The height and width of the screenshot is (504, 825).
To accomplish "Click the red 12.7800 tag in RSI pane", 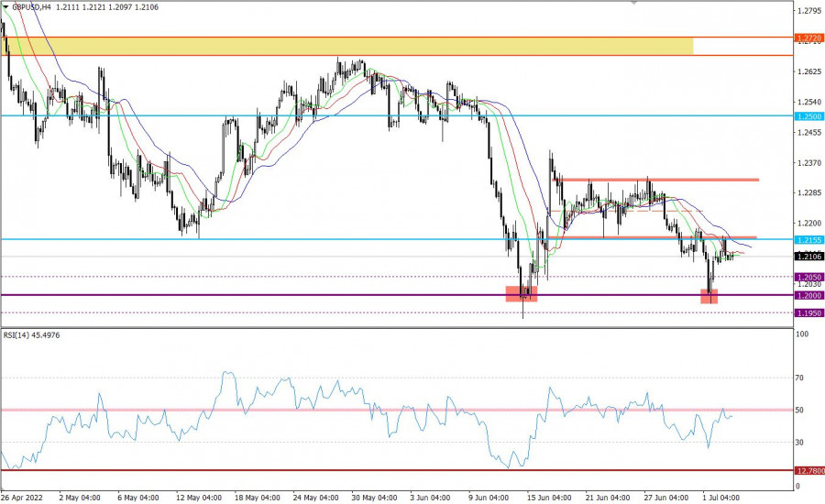I will pos(809,471).
